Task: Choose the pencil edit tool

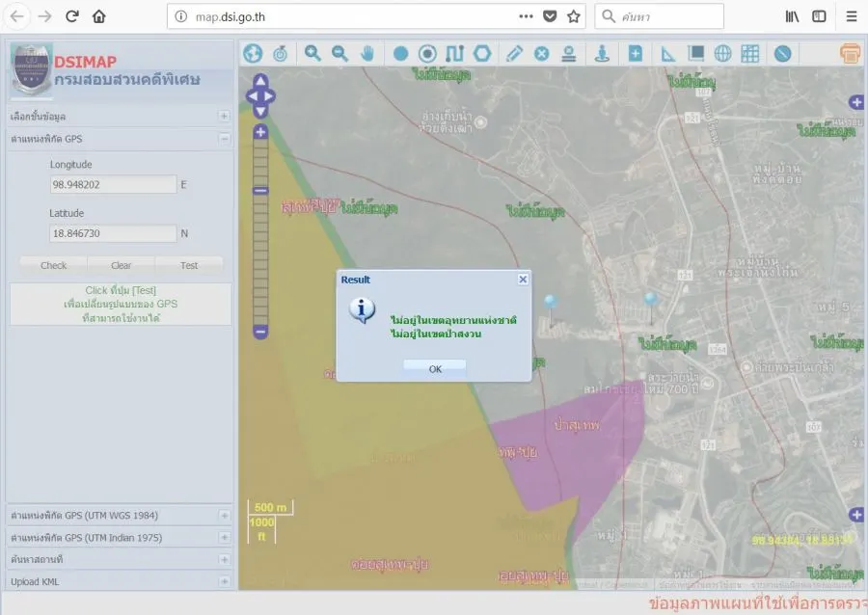Action: [514, 53]
